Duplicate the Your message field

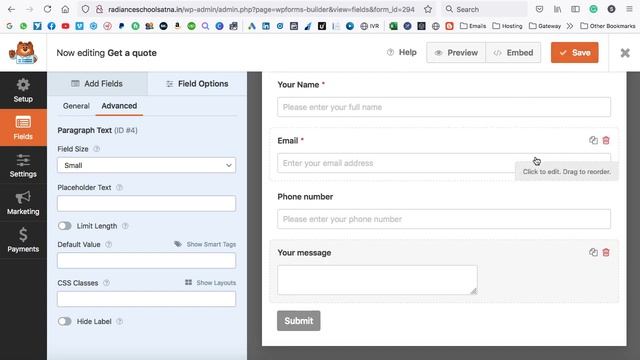click(x=593, y=252)
